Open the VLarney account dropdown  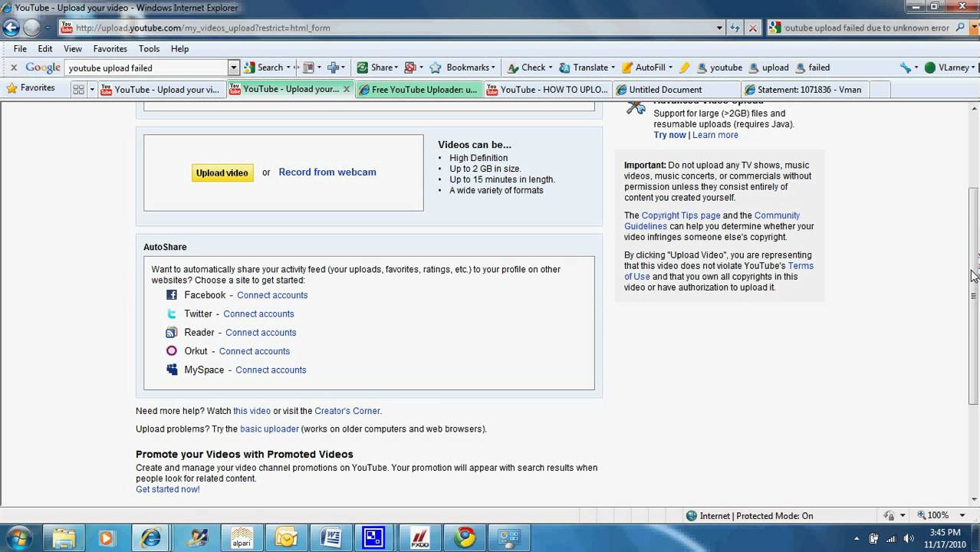948,67
